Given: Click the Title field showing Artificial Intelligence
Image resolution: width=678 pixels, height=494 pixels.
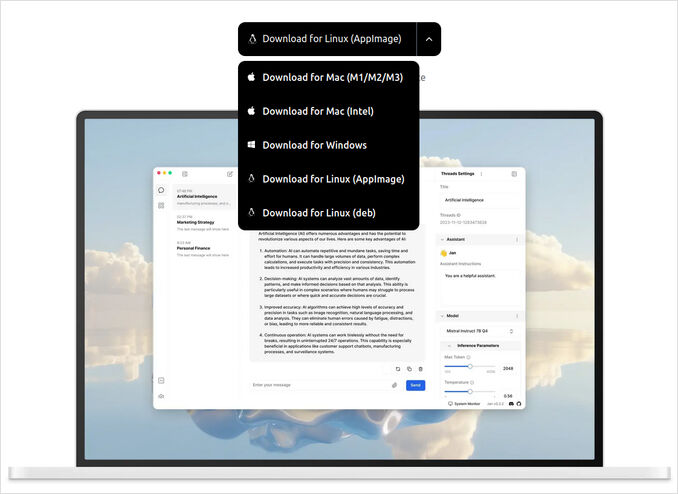Looking at the screenshot, I should 480,200.
